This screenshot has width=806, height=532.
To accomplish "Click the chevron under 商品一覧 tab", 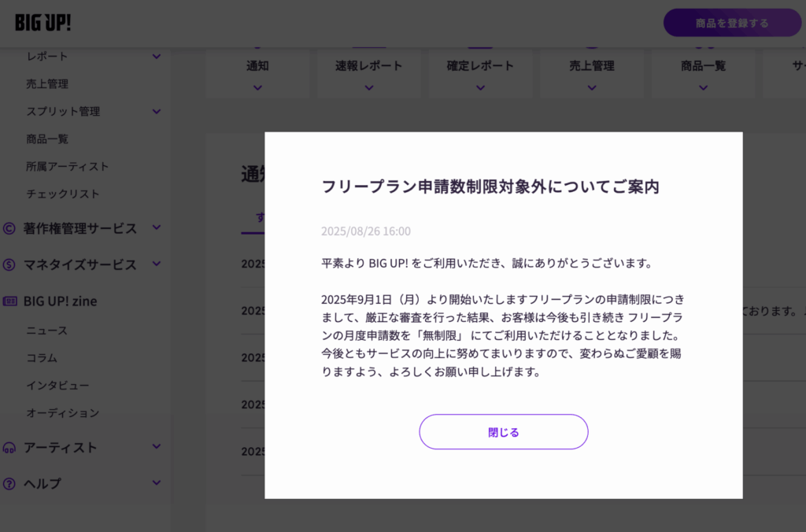I will click(703, 87).
